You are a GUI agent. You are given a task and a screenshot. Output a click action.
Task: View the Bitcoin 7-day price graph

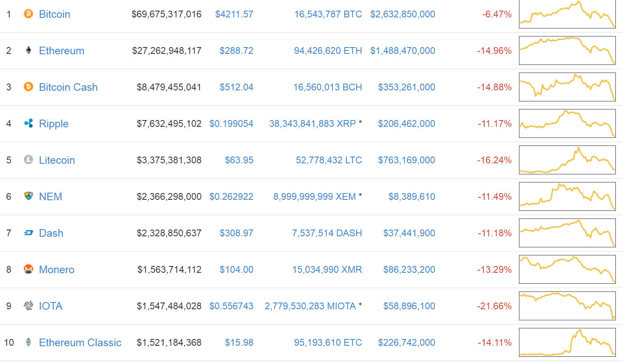567,14
